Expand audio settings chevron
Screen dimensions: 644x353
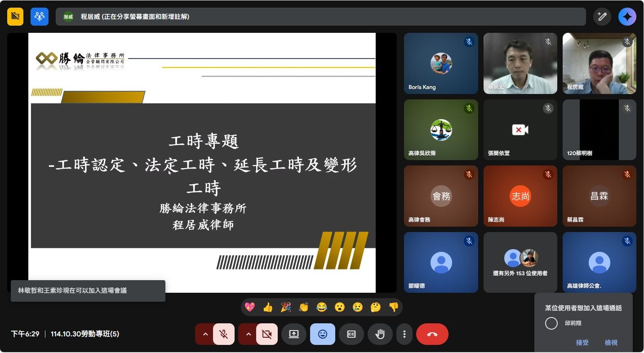coord(205,334)
